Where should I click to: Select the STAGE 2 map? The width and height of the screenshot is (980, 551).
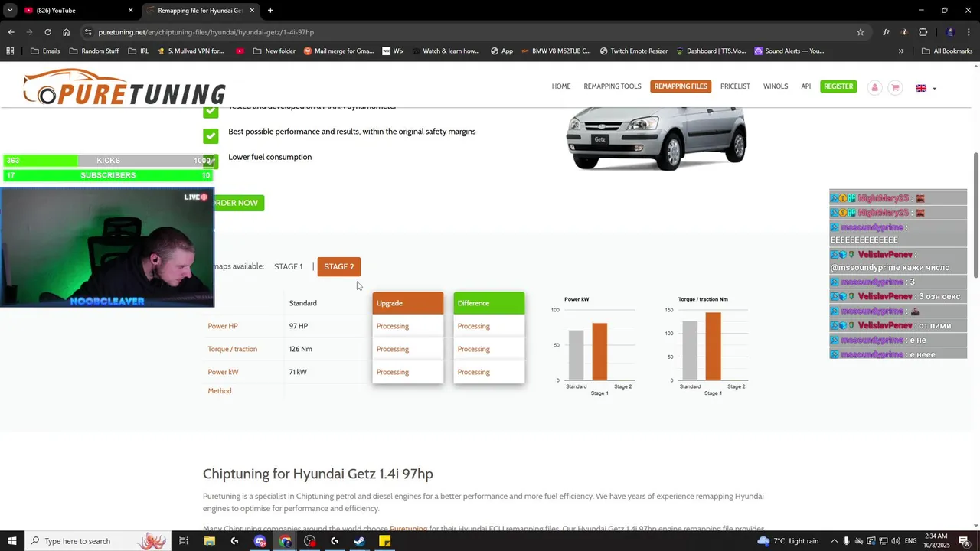point(339,266)
